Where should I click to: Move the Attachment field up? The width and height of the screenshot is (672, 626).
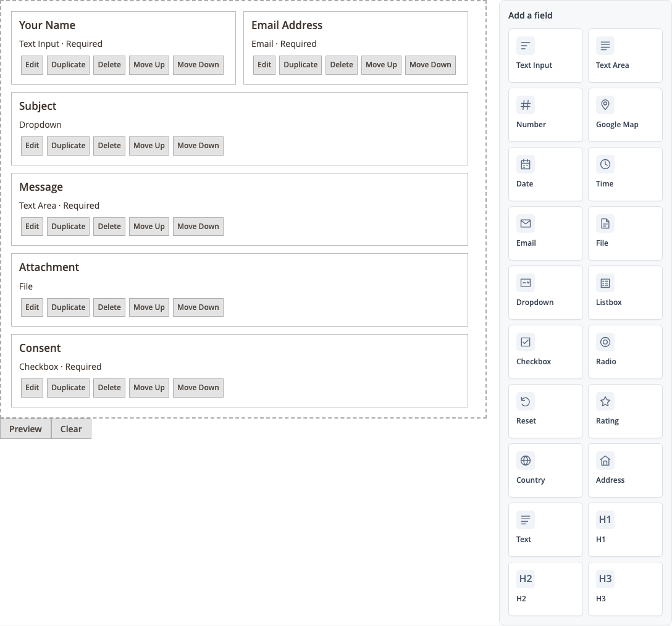coord(149,307)
